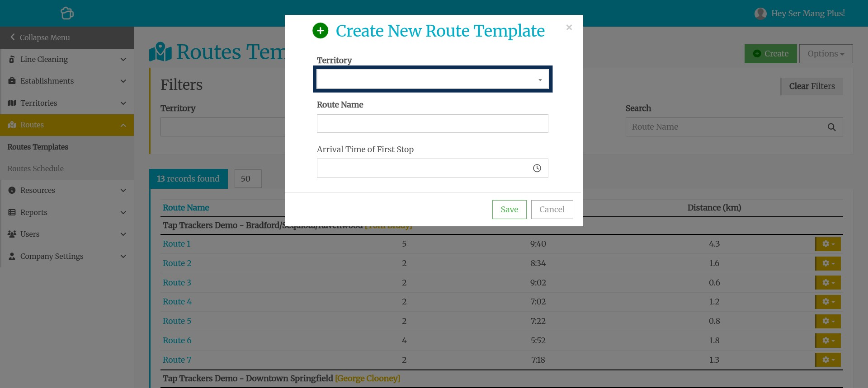Viewport: 868px width, 388px height.
Task: Click the green plus icon in dialog title
Action: click(x=320, y=31)
